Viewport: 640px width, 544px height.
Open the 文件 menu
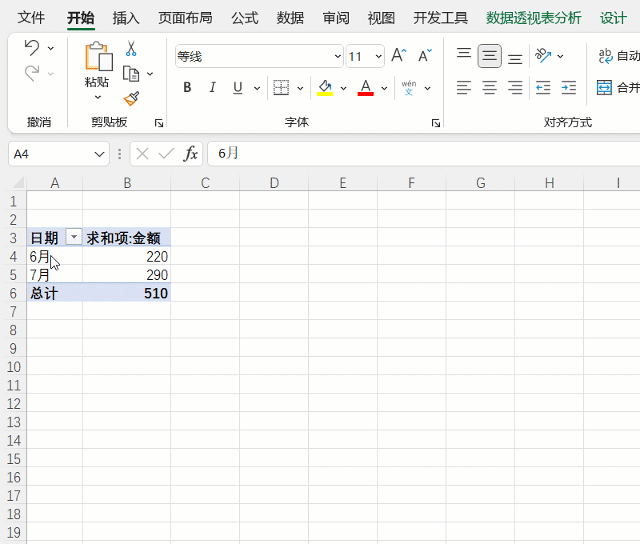32,18
